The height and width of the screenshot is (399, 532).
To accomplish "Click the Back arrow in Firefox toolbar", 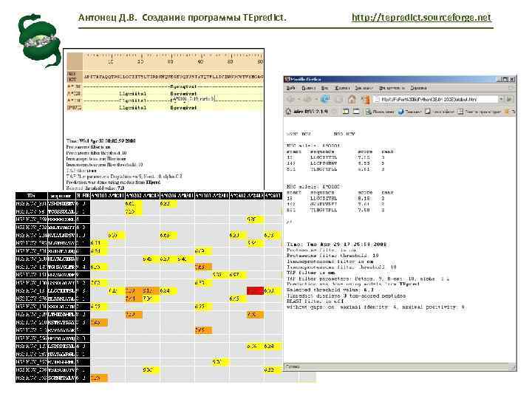I will (x=291, y=100).
